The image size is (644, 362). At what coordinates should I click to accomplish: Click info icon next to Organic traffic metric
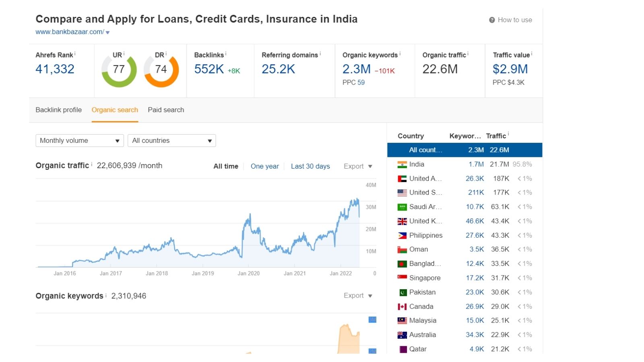[x=468, y=53]
